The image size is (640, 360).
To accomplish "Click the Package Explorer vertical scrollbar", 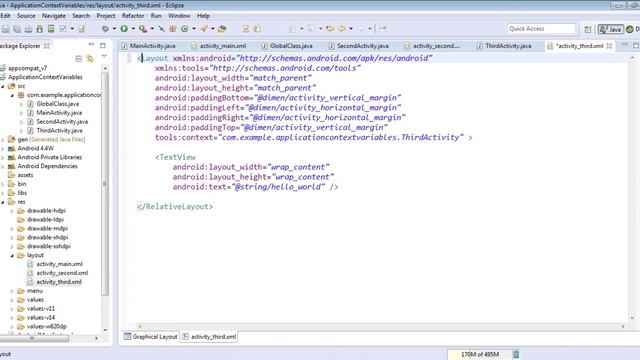I will (x=105, y=184).
